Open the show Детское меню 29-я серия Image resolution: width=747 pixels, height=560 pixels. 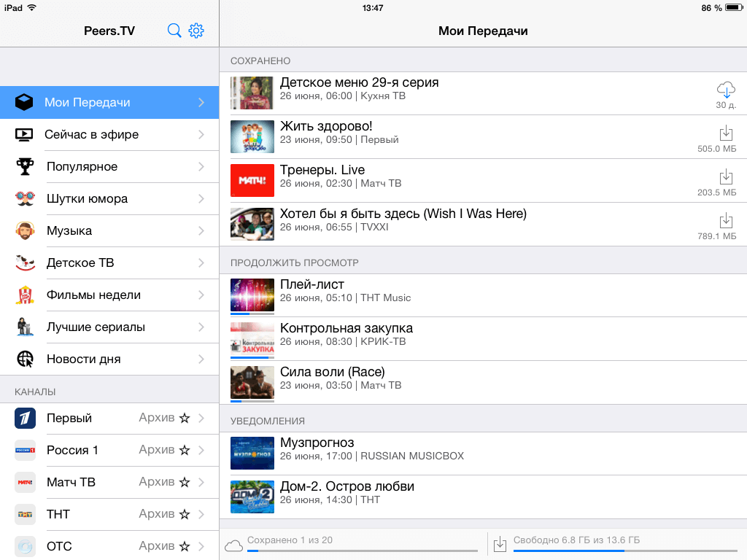coord(483,93)
